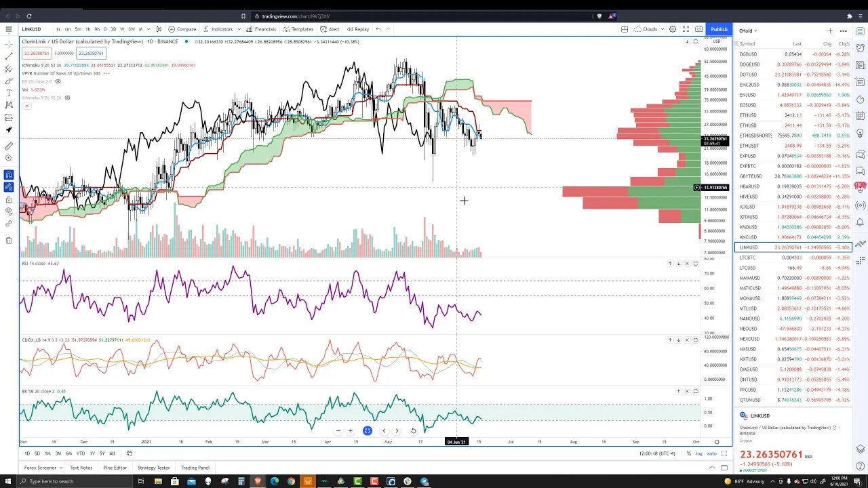Screen dimensions: 868x488
Task: Expand the indicators favorites dropdown arrow
Action: pos(239,29)
